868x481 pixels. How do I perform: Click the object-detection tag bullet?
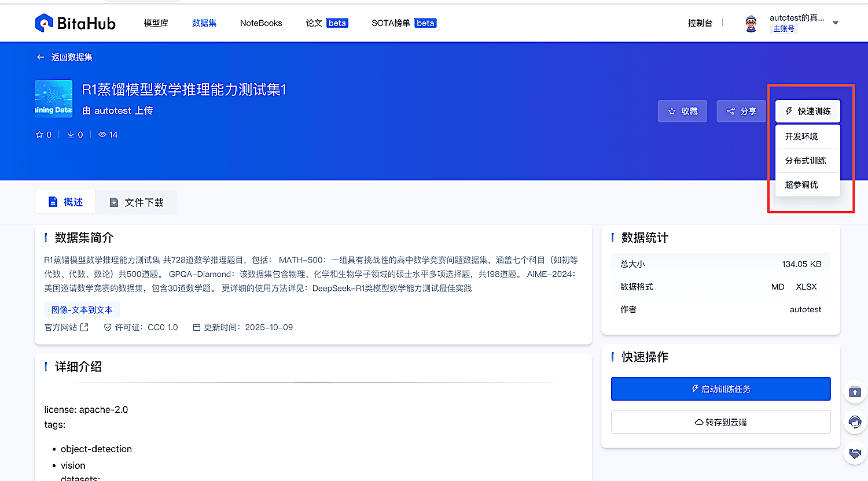tap(96, 449)
